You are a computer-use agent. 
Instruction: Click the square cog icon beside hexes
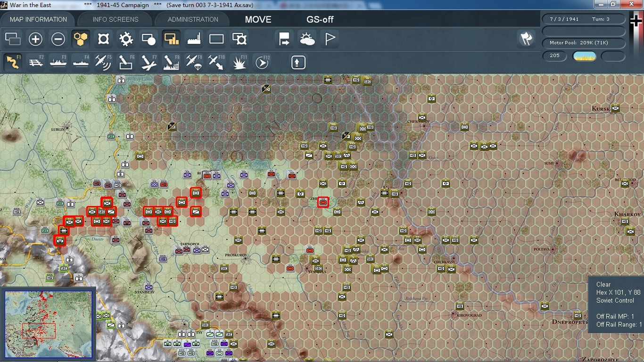pos(104,39)
